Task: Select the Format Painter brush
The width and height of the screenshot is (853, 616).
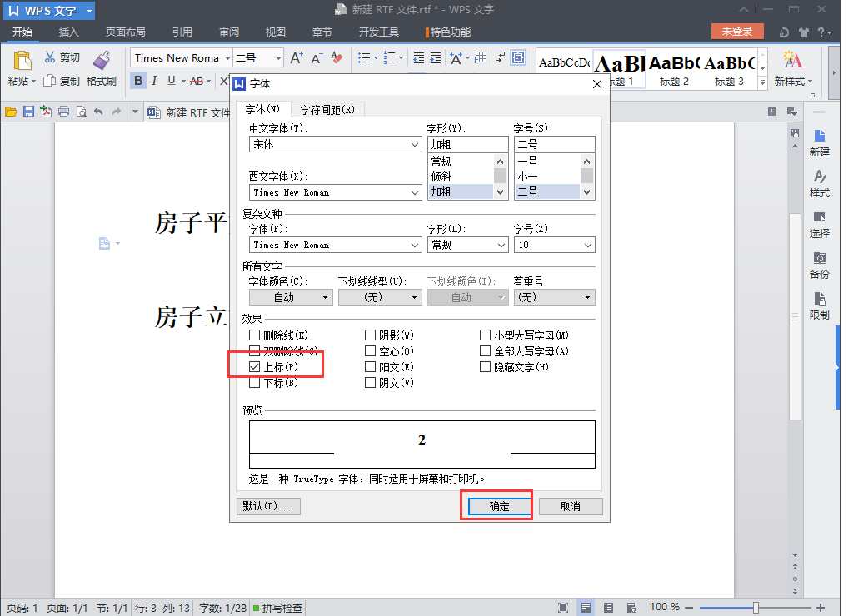Action: (x=102, y=60)
